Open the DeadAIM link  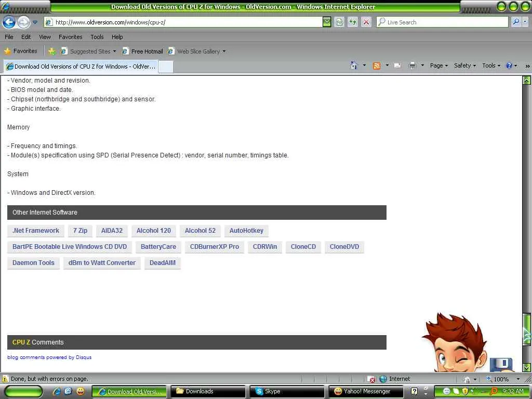click(x=163, y=262)
